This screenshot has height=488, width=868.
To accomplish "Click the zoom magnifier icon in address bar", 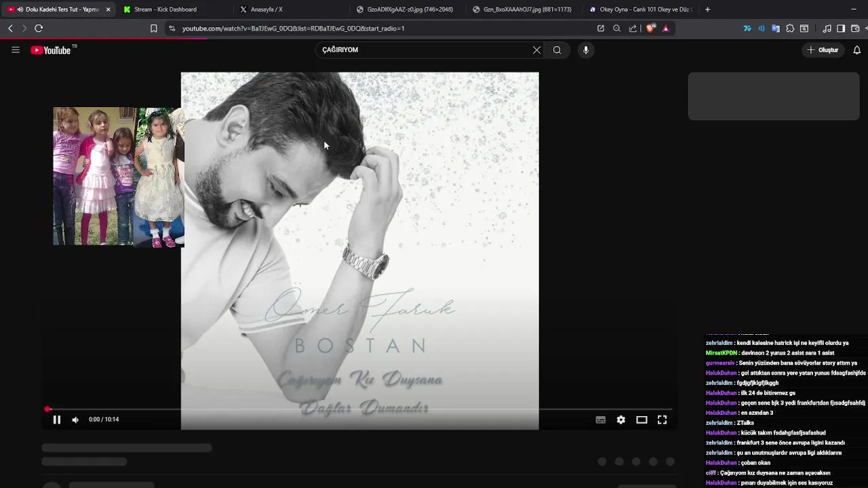I will pyautogui.click(x=616, y=28).
